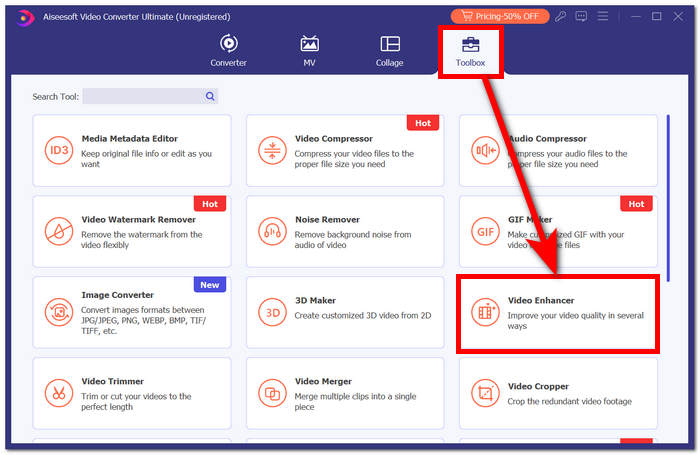Click the Video Merger icon
This screenshot has width=700, height=455.
[x=272, y=393]
